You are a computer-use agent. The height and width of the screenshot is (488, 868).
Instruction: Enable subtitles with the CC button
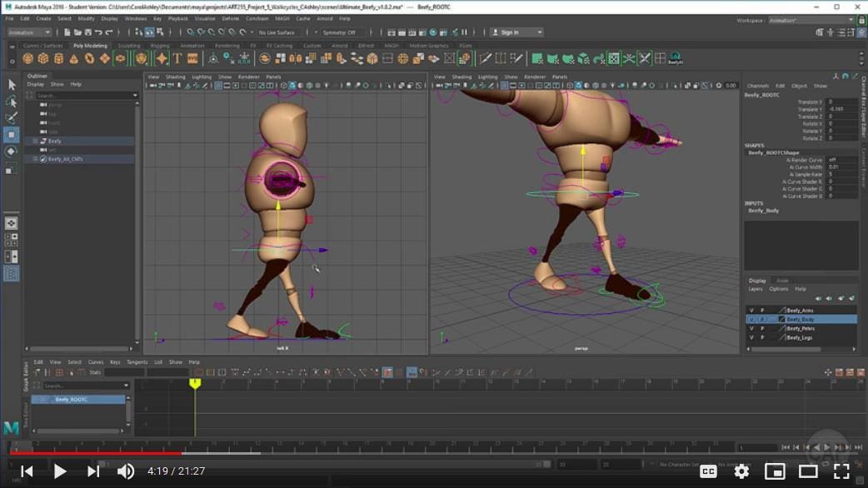pyautogui.click(x=707, y=471)
